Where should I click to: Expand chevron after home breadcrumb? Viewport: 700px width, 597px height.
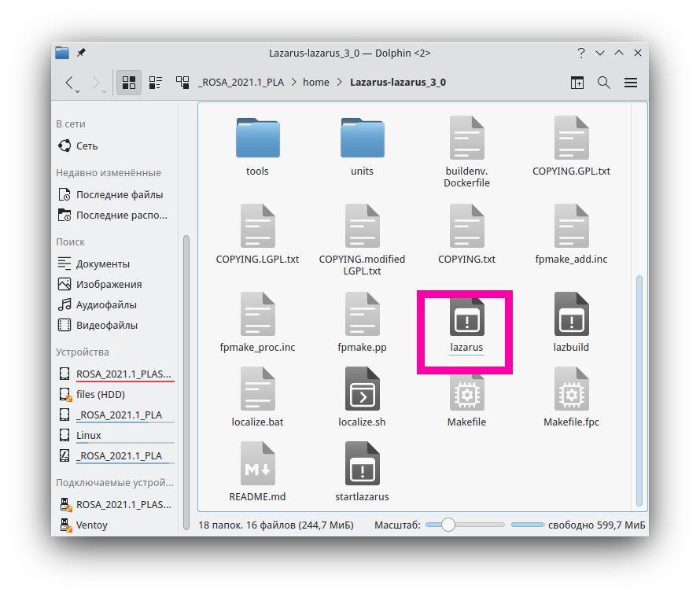pyautogui.click(x=339, y=82)
